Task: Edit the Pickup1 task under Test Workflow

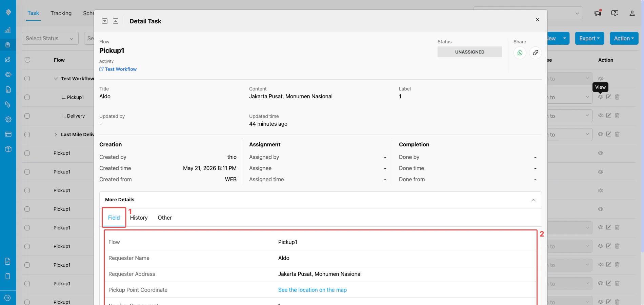Action: tap(609, 97)
